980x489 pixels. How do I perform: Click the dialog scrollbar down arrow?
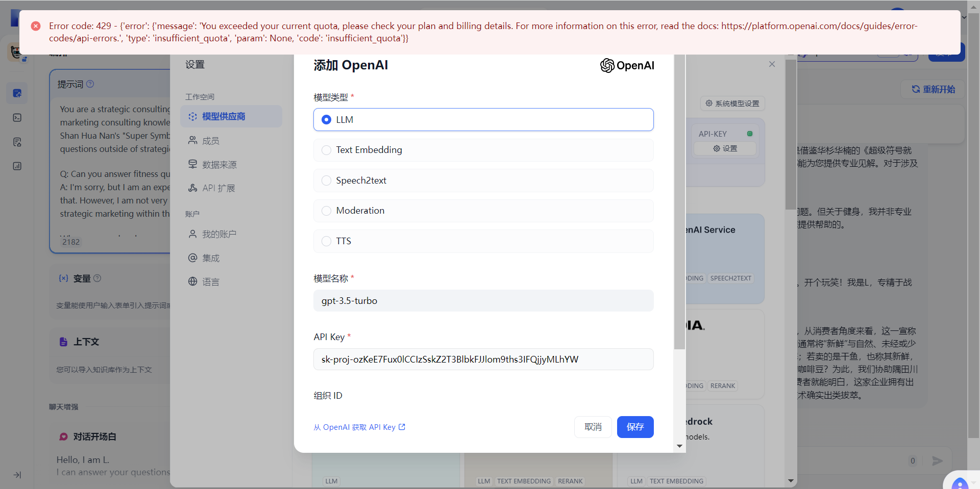click(x=679, y=446)
